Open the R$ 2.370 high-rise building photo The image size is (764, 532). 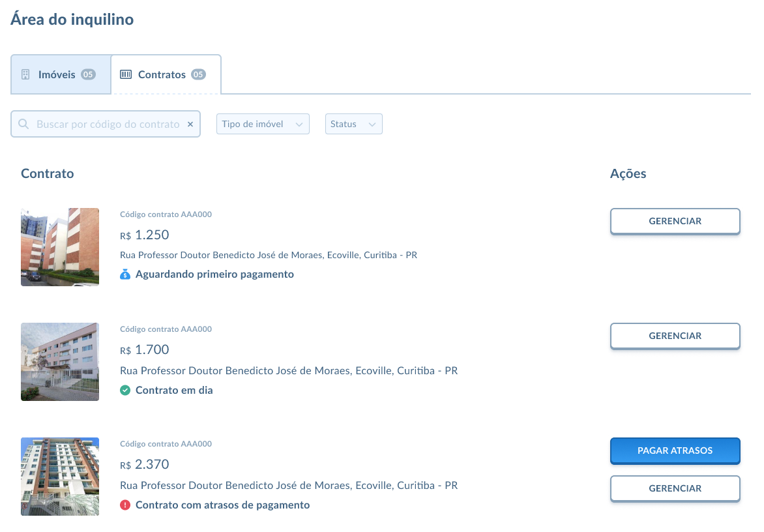(x=60, y=477)
